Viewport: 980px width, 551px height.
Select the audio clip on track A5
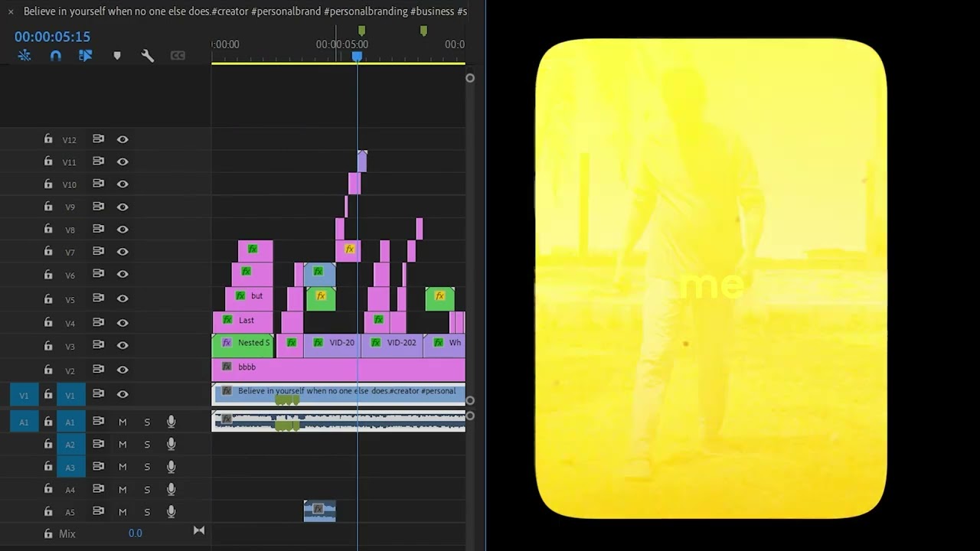click(319, 511)
